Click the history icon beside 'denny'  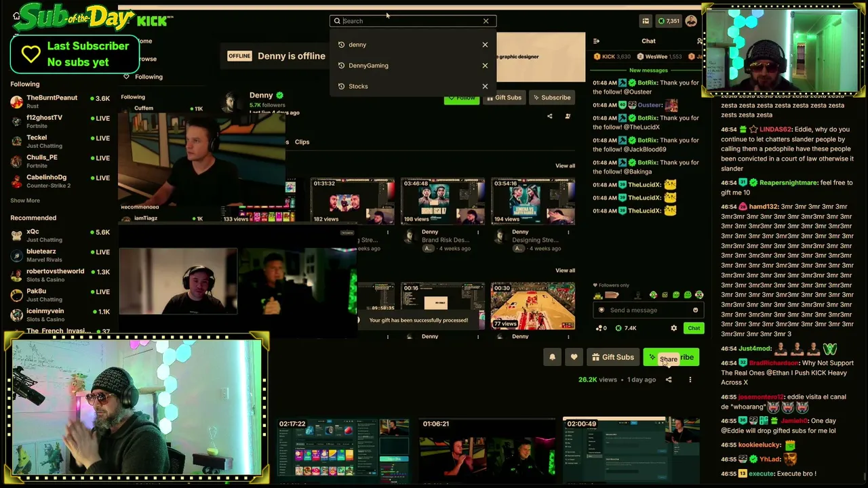pyautogui.click(x=341, y=45)
